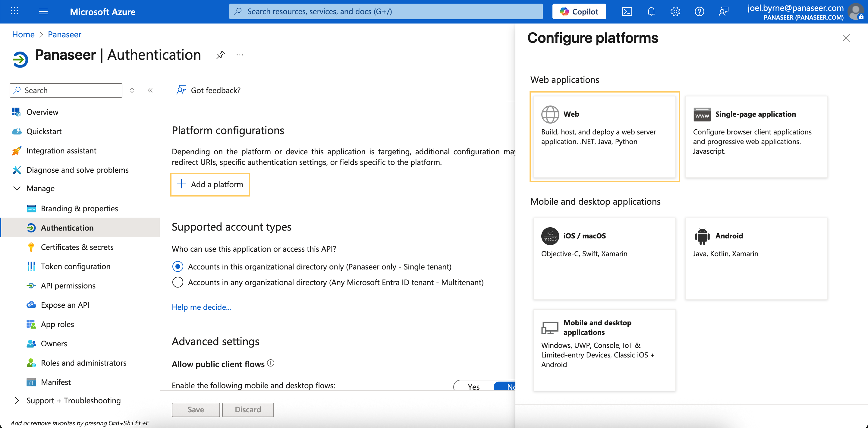Focus the top search resources field
The width and height of the screenshot is (868, 428).
click(386, 11)
